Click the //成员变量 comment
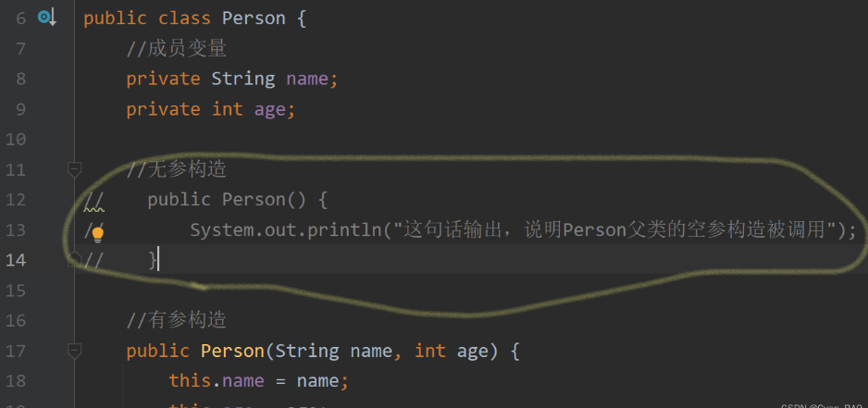The height and width of the screenshot is (408, 868). 177,48
